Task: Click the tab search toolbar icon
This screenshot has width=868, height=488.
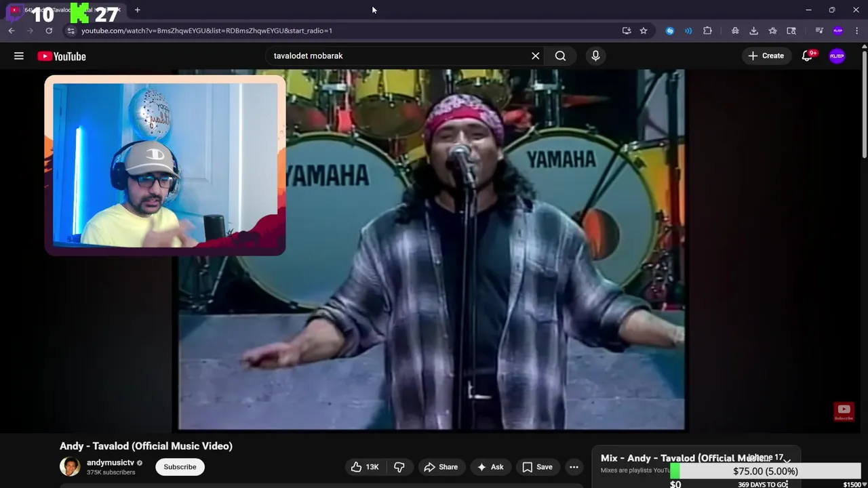Action: 791,30
